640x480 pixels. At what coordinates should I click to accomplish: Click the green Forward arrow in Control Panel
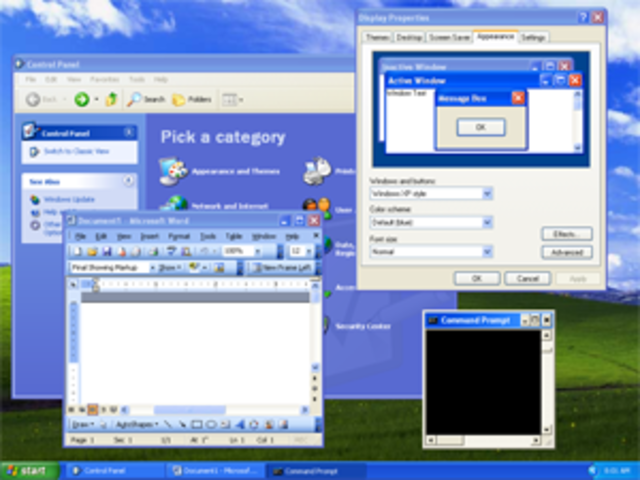(82, 99)
